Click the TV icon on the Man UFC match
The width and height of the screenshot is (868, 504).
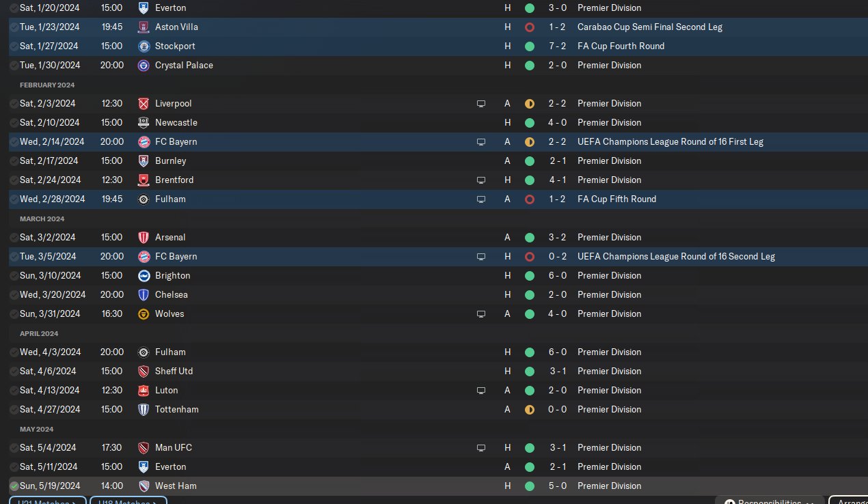click(481, 448)
